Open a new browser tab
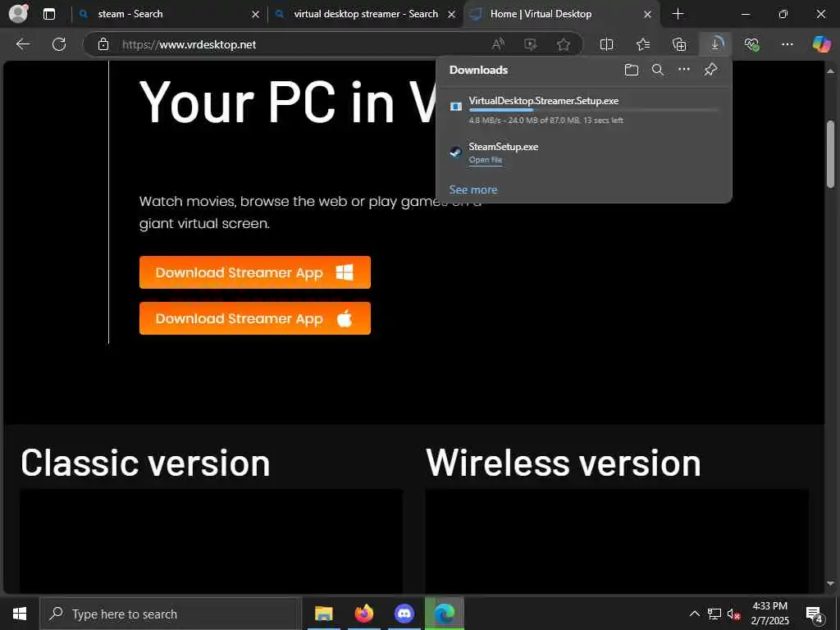Viewport: 840px width, 630px height. [x=678, y=14]
